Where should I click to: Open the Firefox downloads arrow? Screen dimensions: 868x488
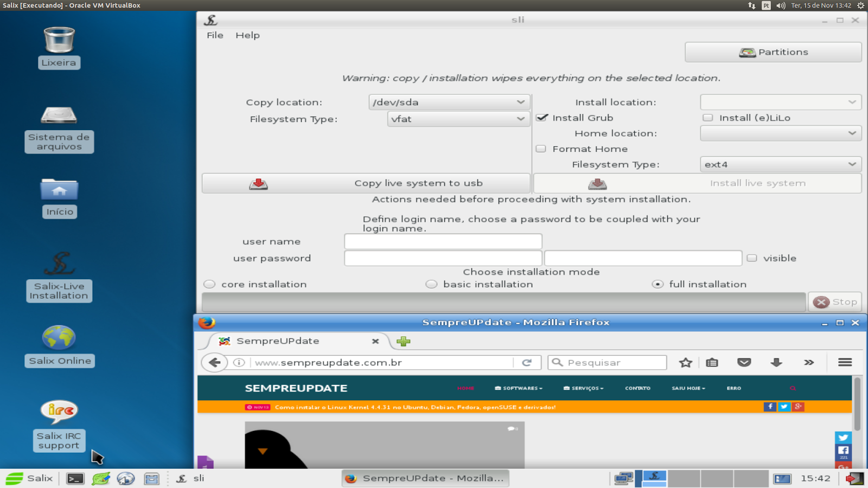[x=776, y=362]
